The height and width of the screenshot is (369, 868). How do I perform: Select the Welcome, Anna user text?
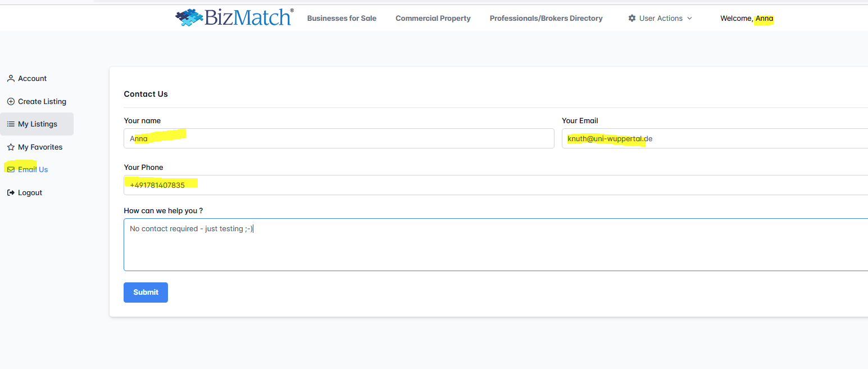(x=746, y=19)
